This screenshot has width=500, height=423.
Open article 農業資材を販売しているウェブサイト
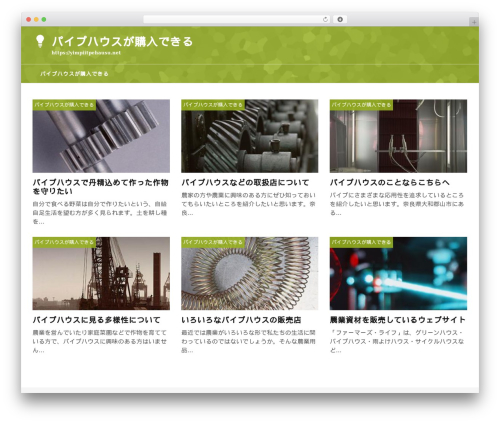[398, 320]
